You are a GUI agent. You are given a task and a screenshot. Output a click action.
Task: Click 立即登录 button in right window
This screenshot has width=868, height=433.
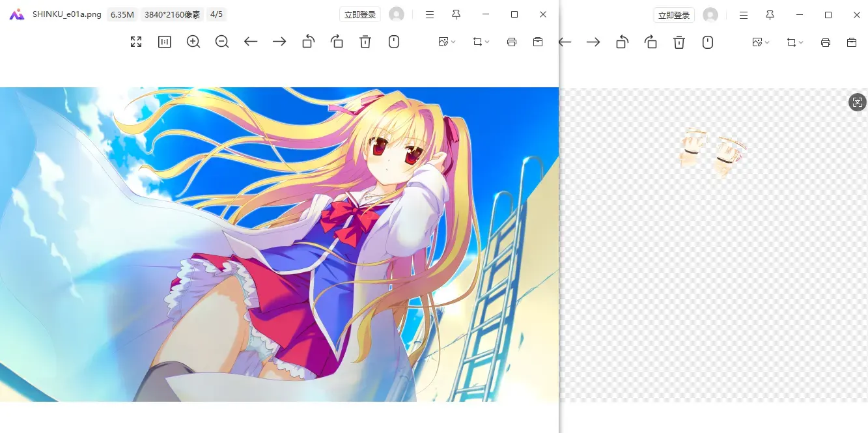[x=674, y=14]
